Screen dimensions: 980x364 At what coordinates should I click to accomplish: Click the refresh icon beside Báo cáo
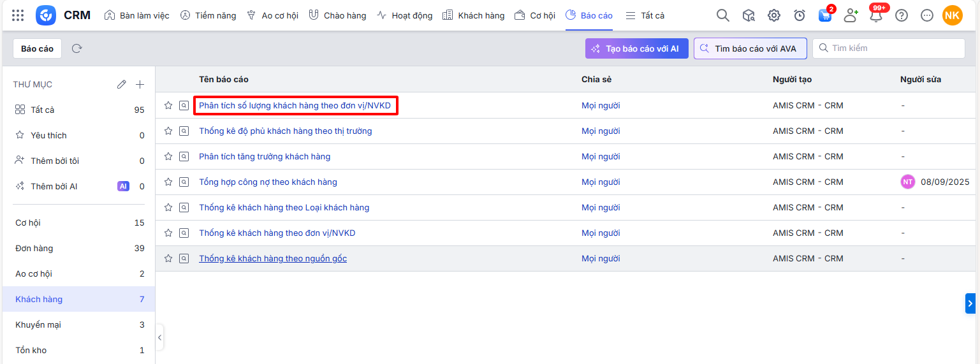(77, 48)
